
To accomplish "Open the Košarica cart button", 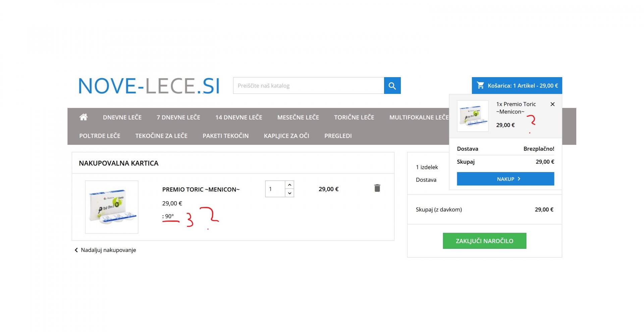I will (517, 86).
